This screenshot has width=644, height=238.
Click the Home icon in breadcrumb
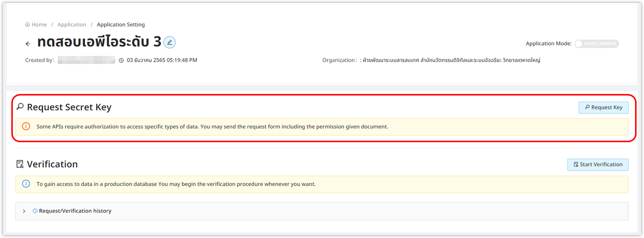coord(27,24)
